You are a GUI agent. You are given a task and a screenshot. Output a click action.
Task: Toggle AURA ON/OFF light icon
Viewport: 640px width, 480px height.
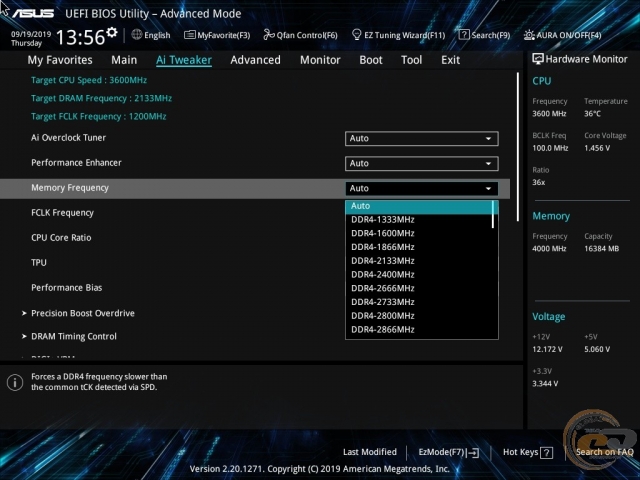click(x=529, y=35)
